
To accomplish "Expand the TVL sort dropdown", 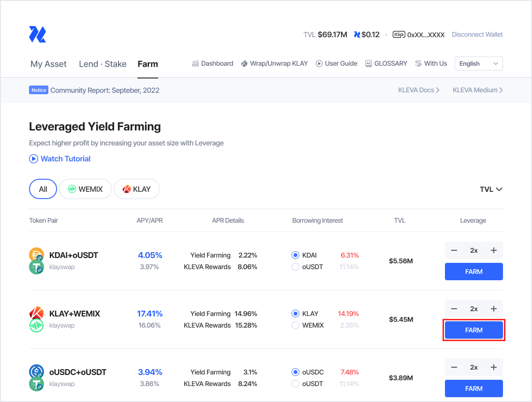I will point(491,189).
